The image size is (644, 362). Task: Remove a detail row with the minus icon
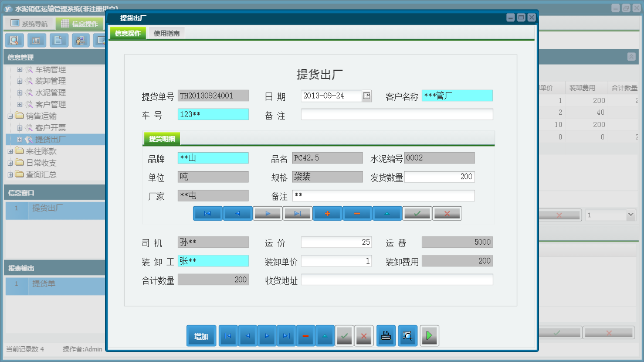point(357,213)
